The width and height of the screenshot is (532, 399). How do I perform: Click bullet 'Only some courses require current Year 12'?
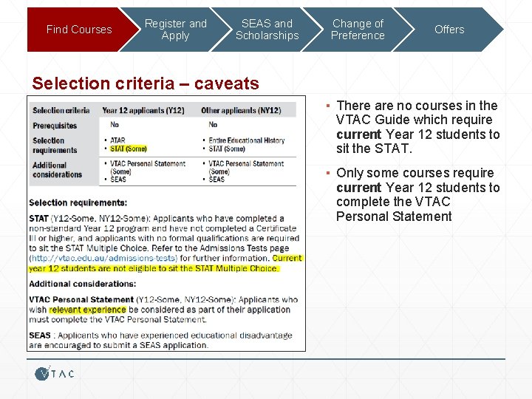(x=418, y=194)
